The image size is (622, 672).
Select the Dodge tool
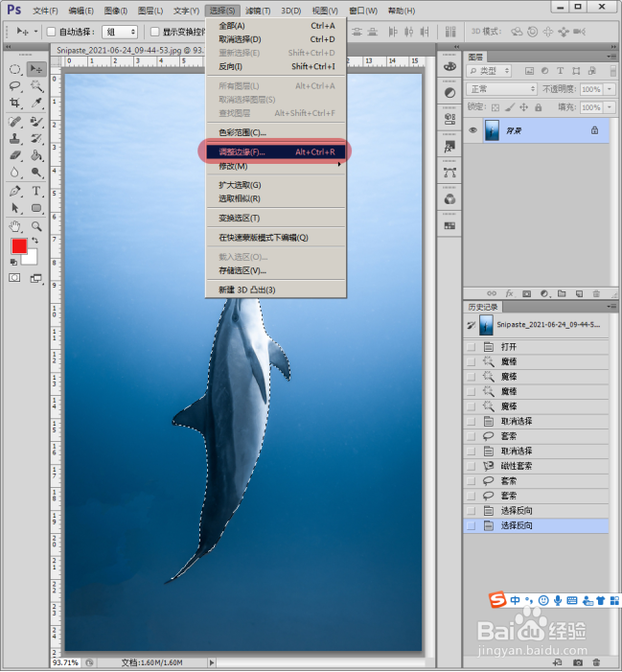pyautogui.click(x=36, y=173)
